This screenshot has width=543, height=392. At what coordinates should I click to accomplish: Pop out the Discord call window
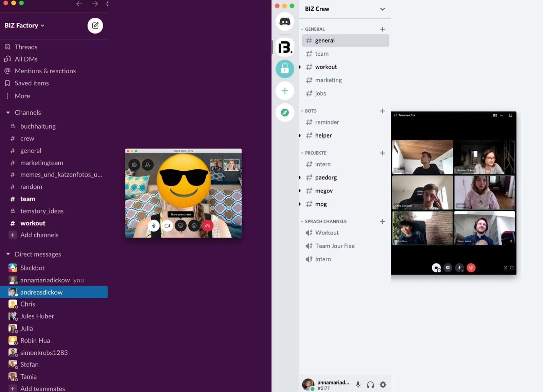point(505,268)
